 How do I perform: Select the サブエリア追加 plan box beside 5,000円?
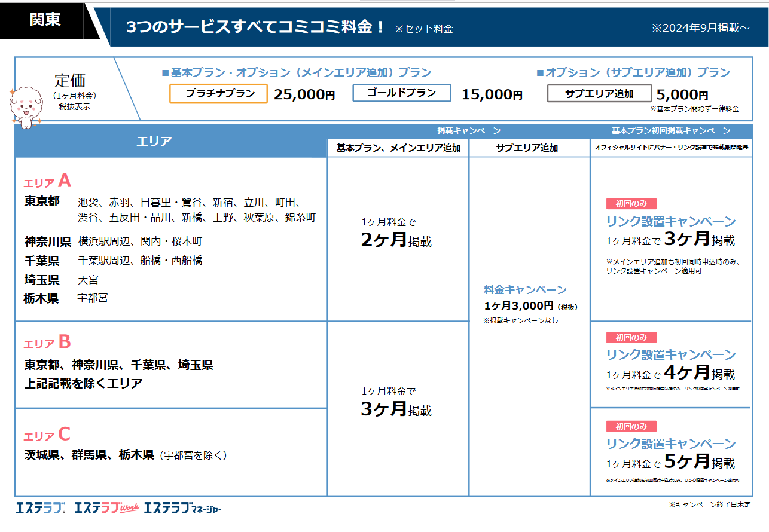[599, 93]
